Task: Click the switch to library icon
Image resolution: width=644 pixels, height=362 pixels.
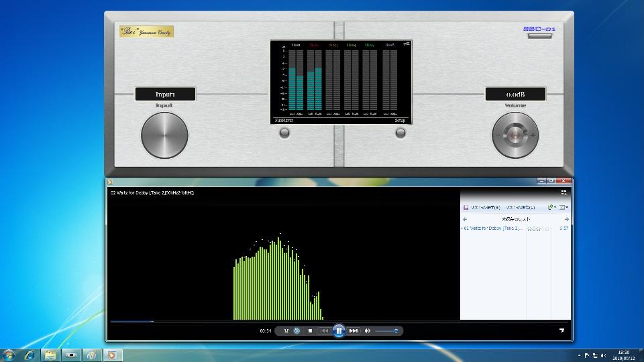Action: (564, 192)
